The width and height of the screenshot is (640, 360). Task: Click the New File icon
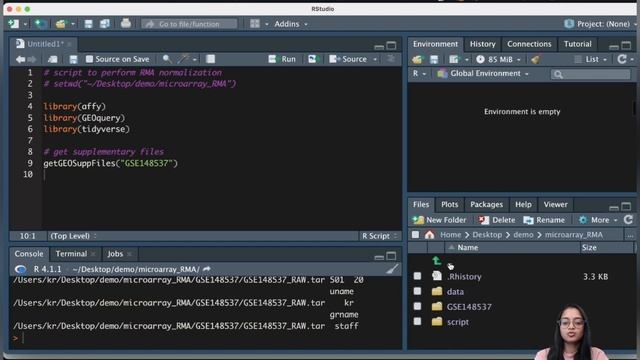(13, 24)
